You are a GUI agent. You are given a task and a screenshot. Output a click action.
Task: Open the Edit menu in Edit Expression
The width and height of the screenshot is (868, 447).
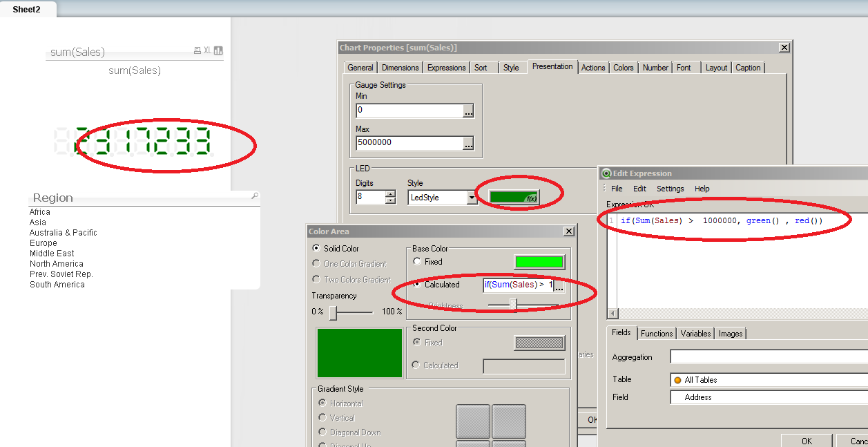640,189
